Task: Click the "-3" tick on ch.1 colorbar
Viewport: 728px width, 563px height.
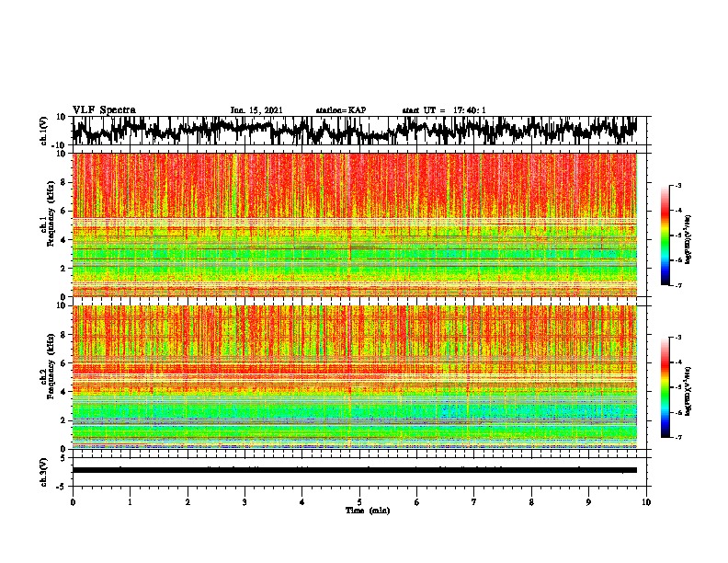Action: tap(677, 186)
